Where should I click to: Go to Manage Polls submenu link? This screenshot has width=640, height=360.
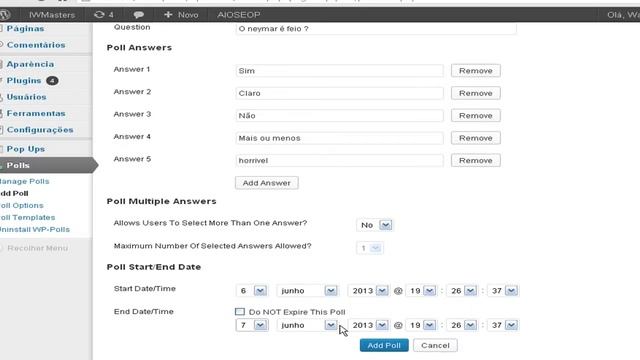pyautogui.click(x=24, y=181)
